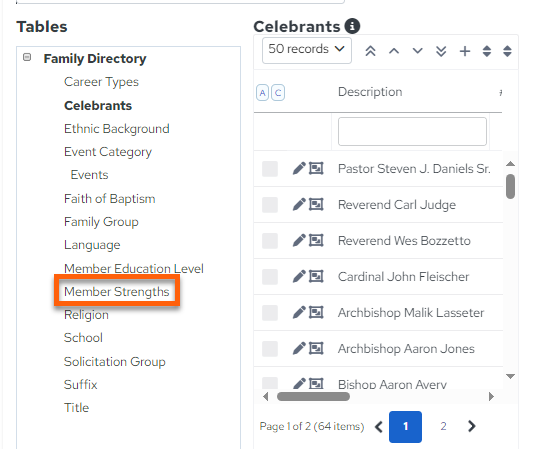Click the move-down chevron icon
Viewport: 553px width, 455px height.
pos(417,51)
